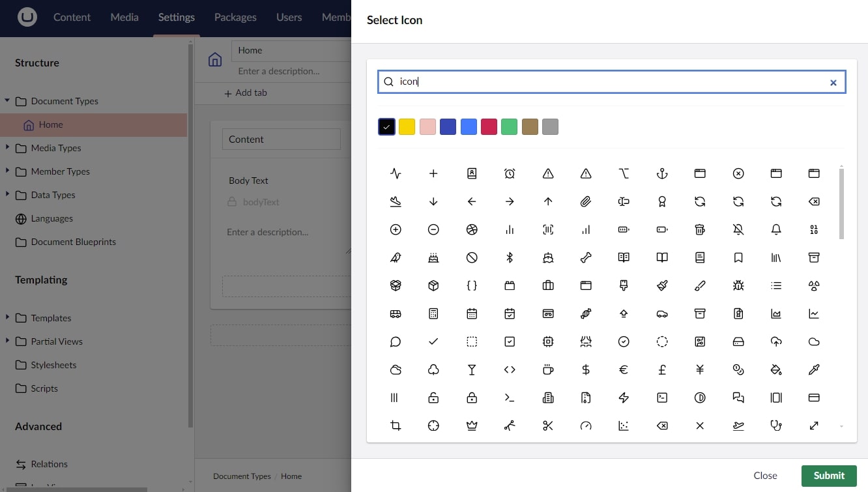
Task: Select the alarm clock icon
Action: click(510, 173)
